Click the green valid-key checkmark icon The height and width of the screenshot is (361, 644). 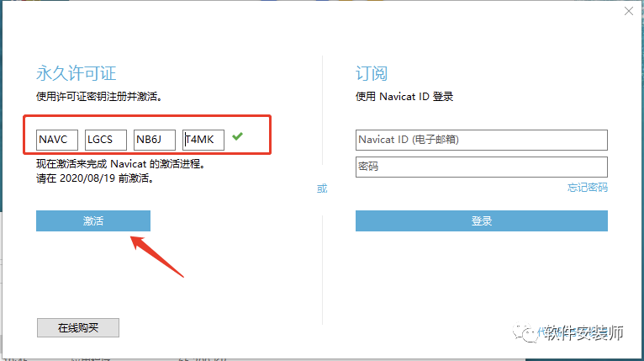tap(237, 136)
